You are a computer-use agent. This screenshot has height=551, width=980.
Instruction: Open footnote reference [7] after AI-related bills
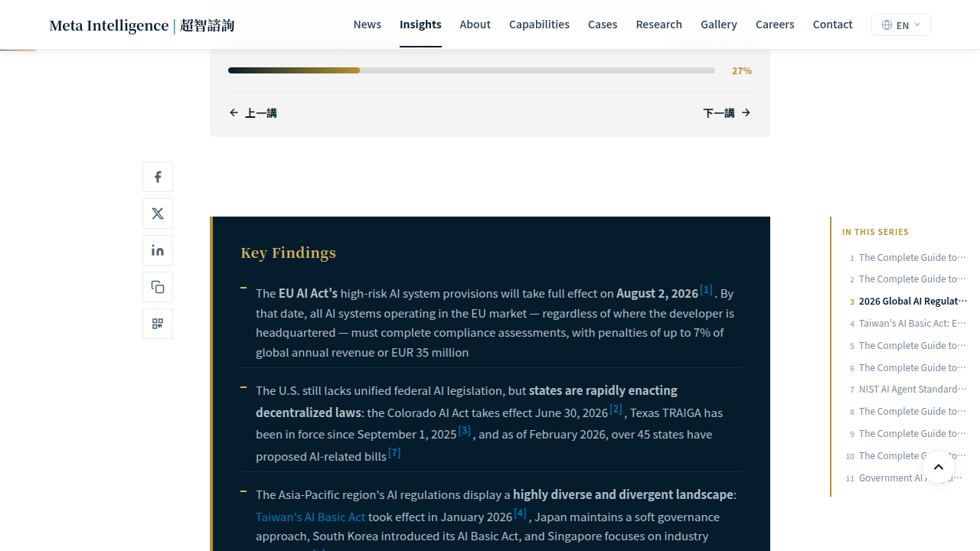point(394,453)
